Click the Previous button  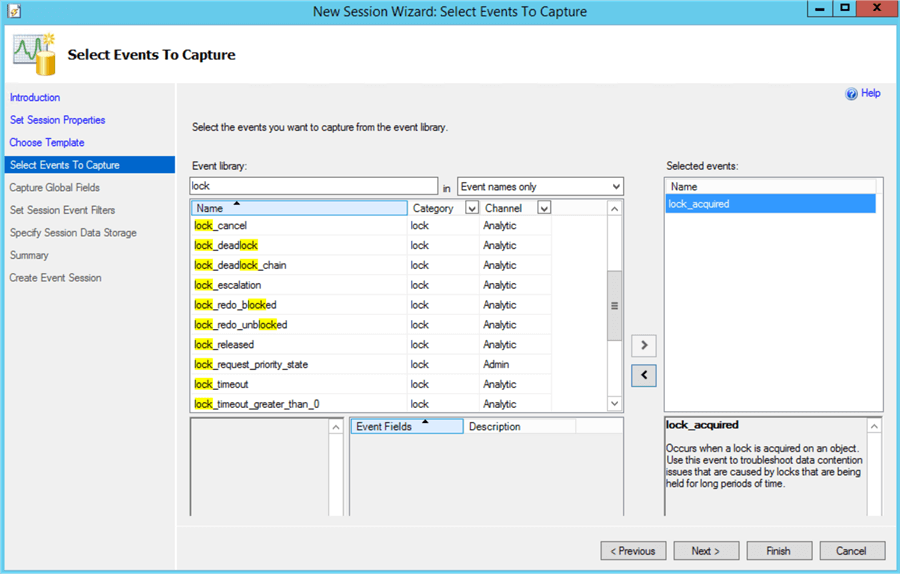633,550
